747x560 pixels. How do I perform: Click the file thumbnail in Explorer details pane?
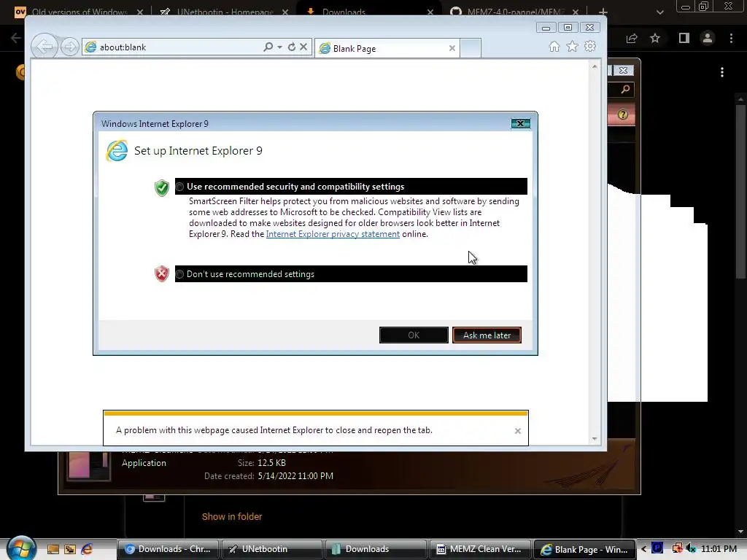(88, 464)
